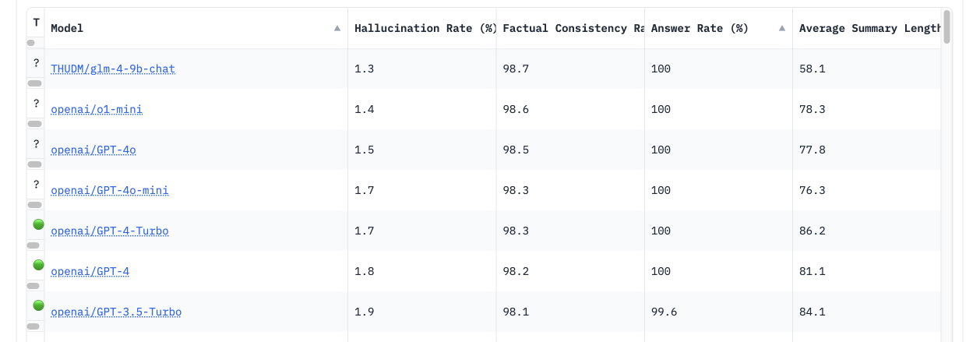Click the question mark icon beside openai/o1-mini
The image size is (980, 342).
36,103
